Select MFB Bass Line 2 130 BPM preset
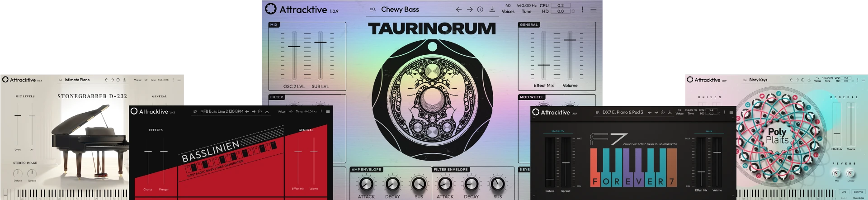This screenshot has width=868, height=200. tap(222, 111)
